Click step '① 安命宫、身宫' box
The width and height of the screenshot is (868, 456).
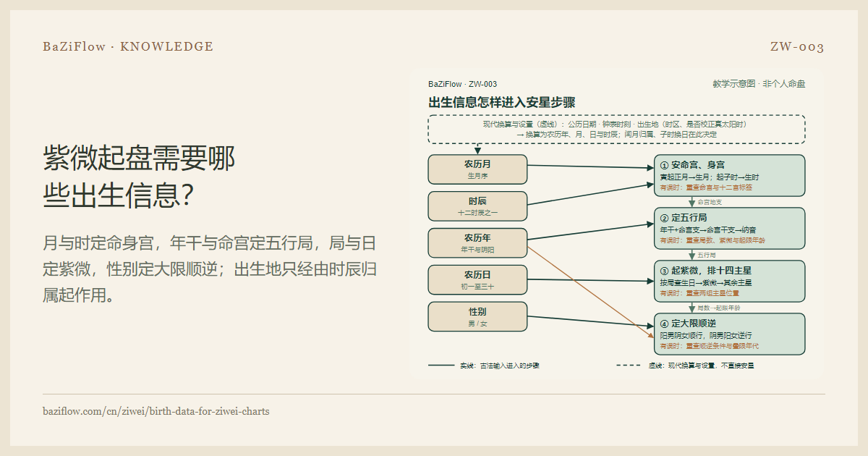[x=729, y=175]
